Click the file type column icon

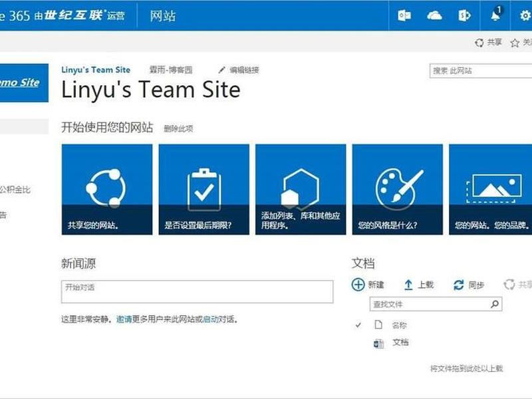pyautogui.click(x=378, y=325)
